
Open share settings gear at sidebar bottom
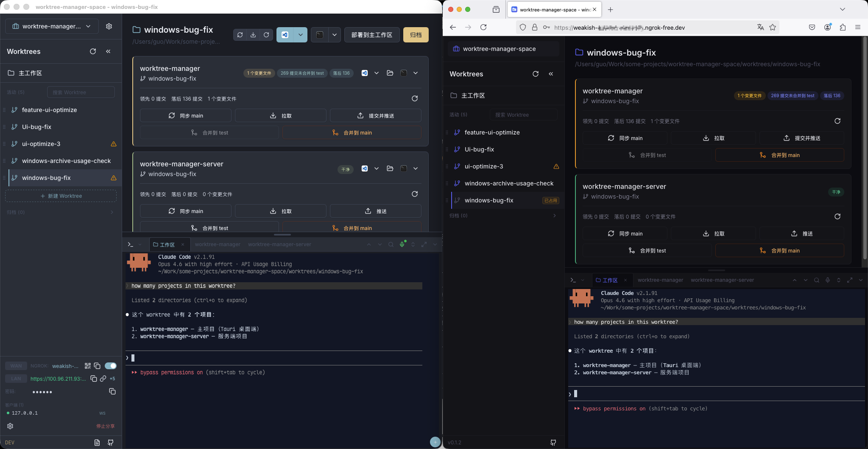point(10,426)
